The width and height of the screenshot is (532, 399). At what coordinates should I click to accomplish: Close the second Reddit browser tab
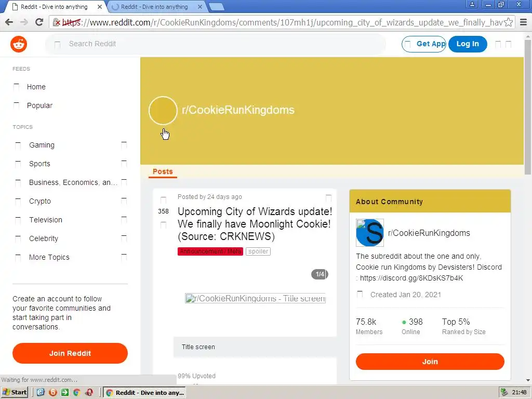200,7
